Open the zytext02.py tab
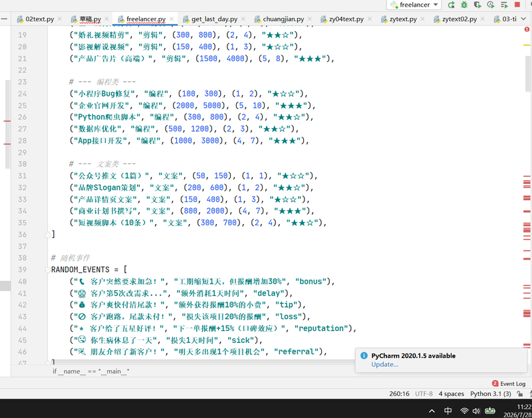Image resolution: width=532 pixels, height=418 pixels. tap(460, 19)
